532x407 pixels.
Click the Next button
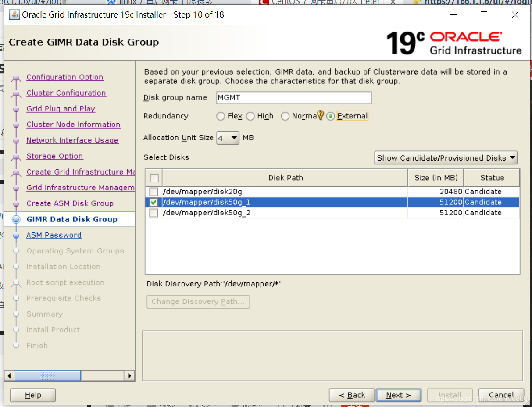pyautogui.click(x=398, y=395)
